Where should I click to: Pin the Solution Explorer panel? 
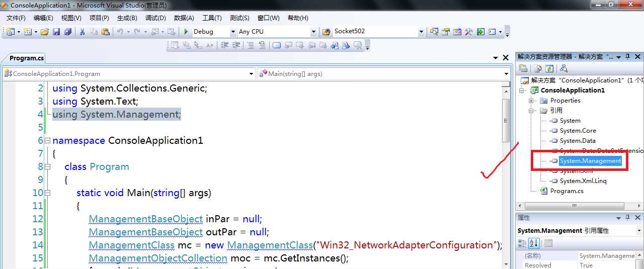coord(627,57)
